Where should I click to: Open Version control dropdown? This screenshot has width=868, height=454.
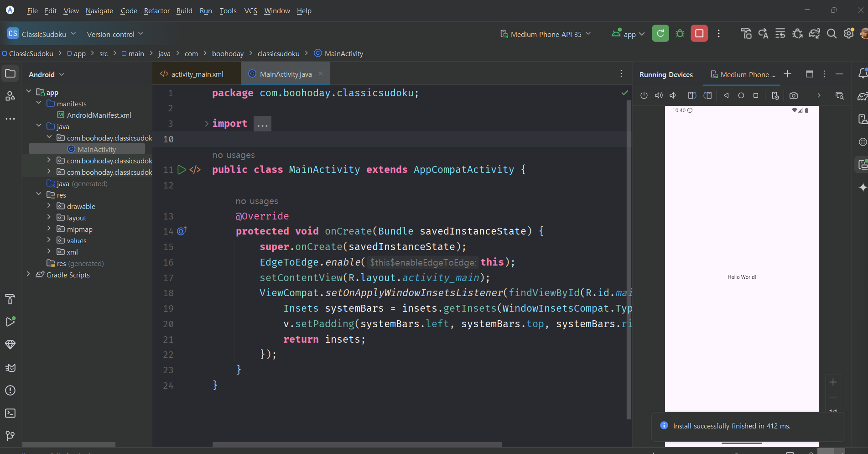point(115,34)
